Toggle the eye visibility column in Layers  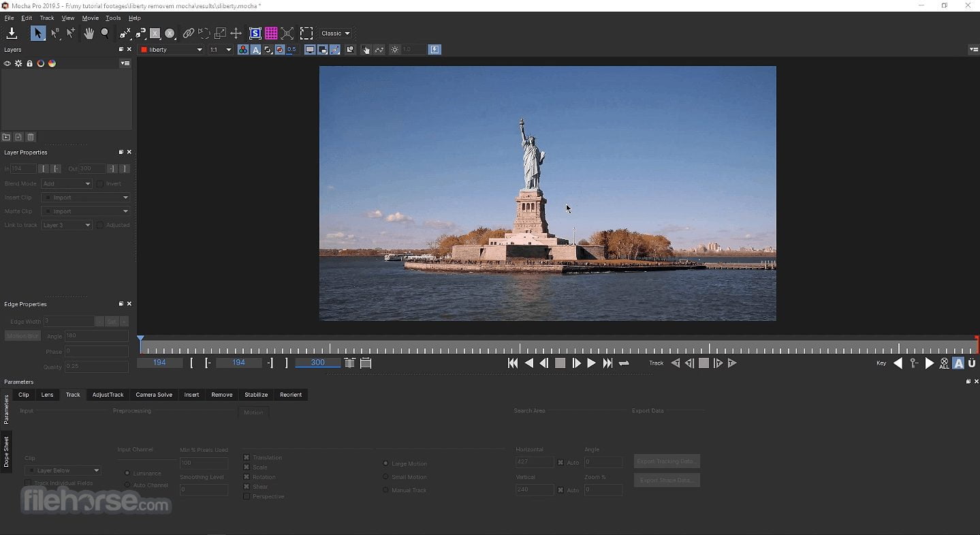pos(7,63)
